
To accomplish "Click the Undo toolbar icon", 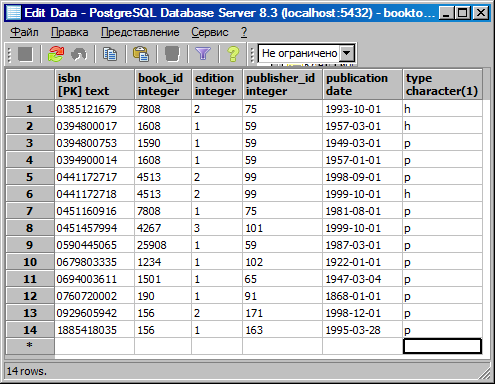I will pos(79,54).
